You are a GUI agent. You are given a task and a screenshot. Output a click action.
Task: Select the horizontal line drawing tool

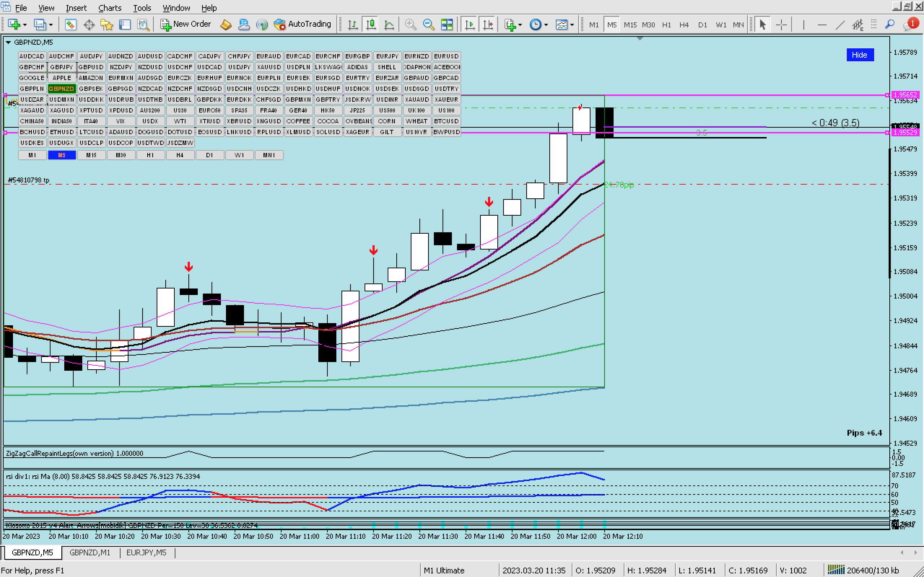point(821,25)
